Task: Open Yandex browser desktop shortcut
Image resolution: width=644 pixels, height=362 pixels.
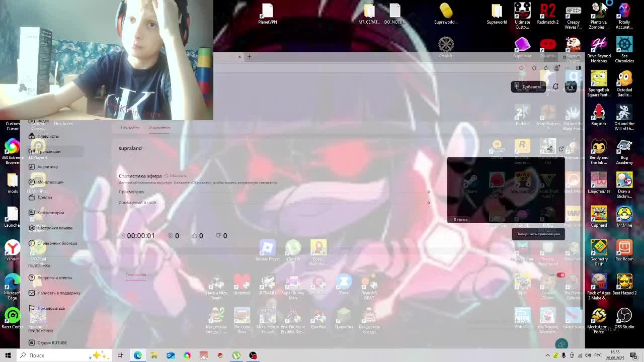Action: [13, 250]
